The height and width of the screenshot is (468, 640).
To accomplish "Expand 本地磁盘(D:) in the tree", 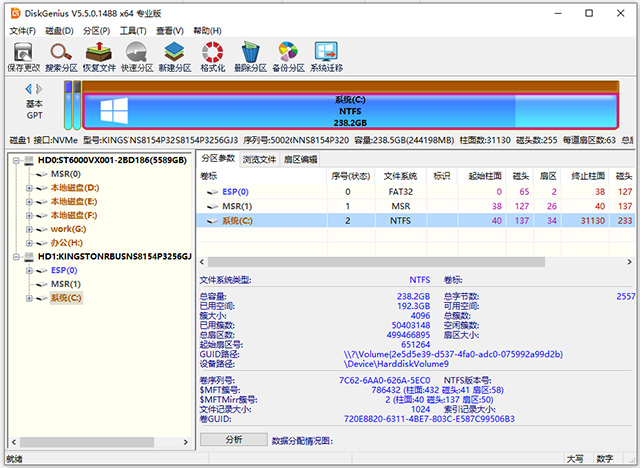I will tap(29, 188).
